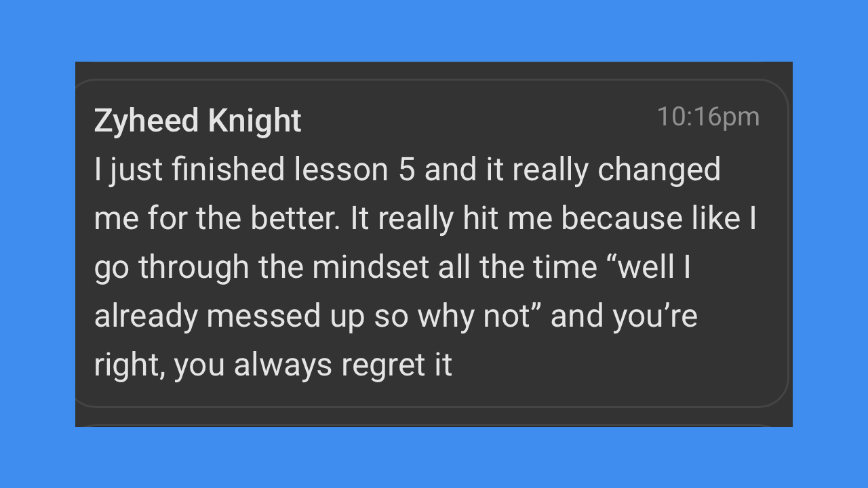Click the words "and you're" in the message
Screen dimensions: 868x488
pyautogui.click(x=624, y=317)
